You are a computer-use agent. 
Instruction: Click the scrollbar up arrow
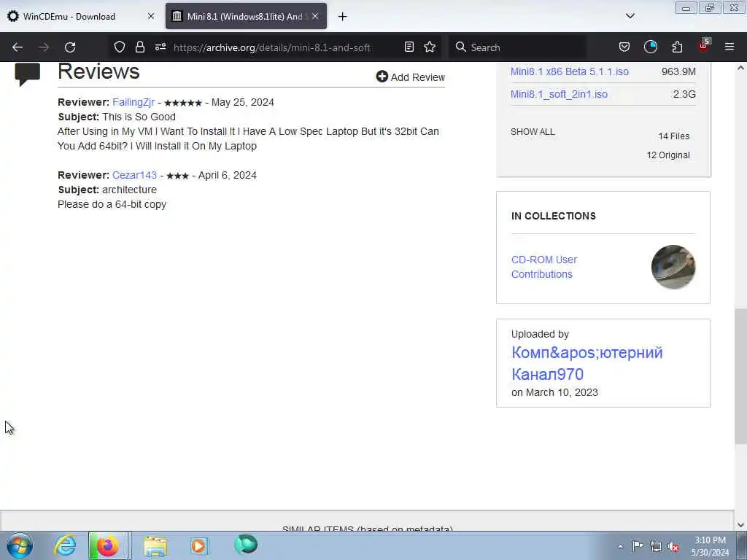(740, 68)
